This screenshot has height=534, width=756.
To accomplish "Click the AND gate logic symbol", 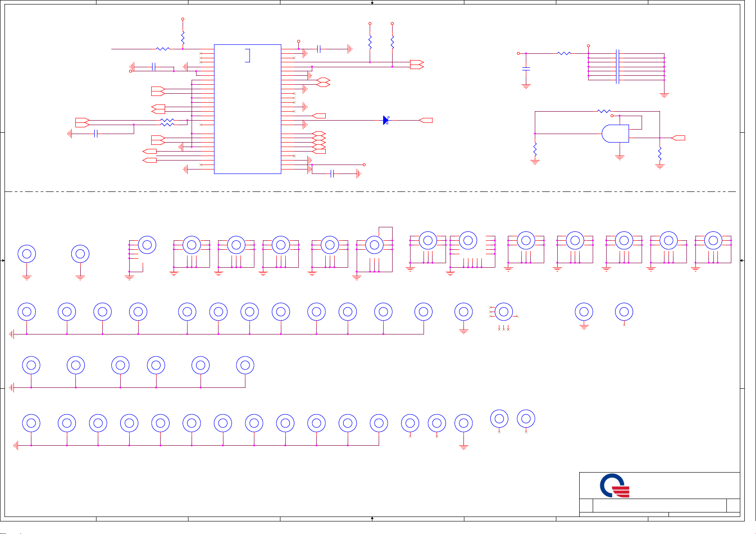I will pos(615,134).
